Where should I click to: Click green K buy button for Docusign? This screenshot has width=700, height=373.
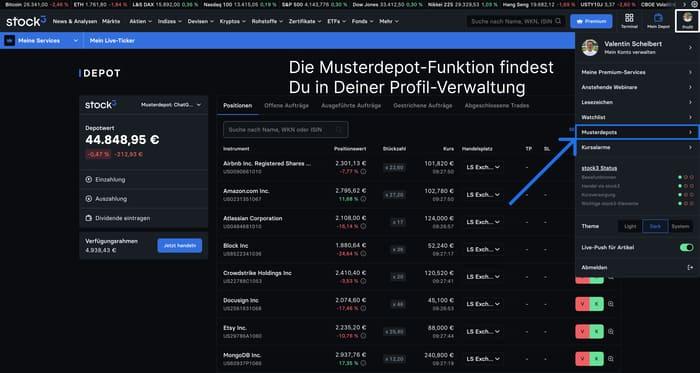coord(596,304)
